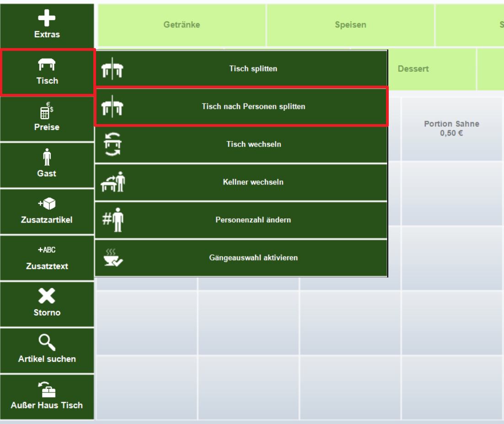Open the Zusatzartikel box icon
This screenshot has height=424, width=504.
click(47, 204)
